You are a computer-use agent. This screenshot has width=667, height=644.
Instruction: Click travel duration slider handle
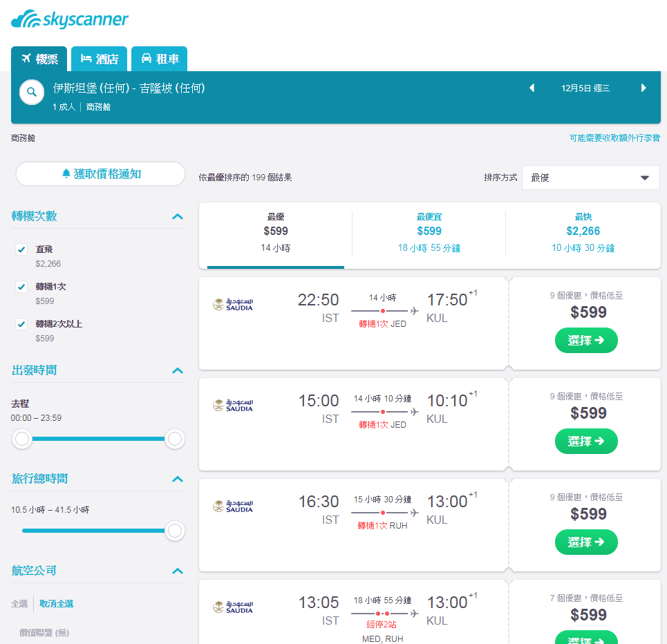tap(175, 531)
